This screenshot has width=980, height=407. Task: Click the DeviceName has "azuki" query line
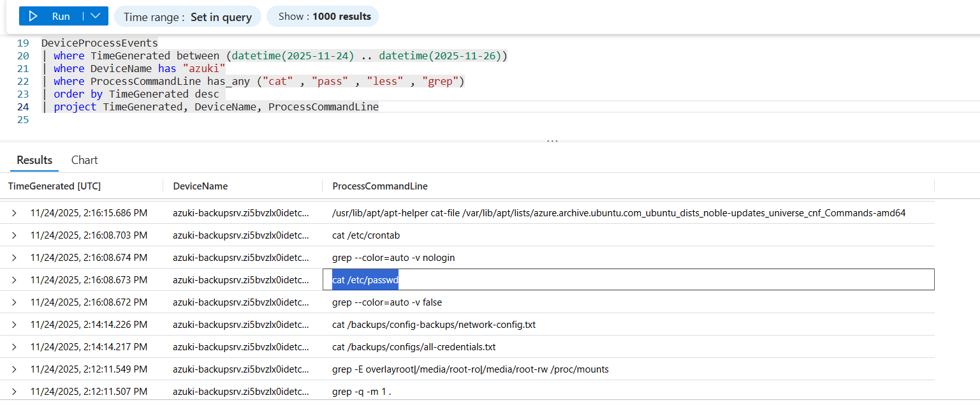[x=134, y=69]
